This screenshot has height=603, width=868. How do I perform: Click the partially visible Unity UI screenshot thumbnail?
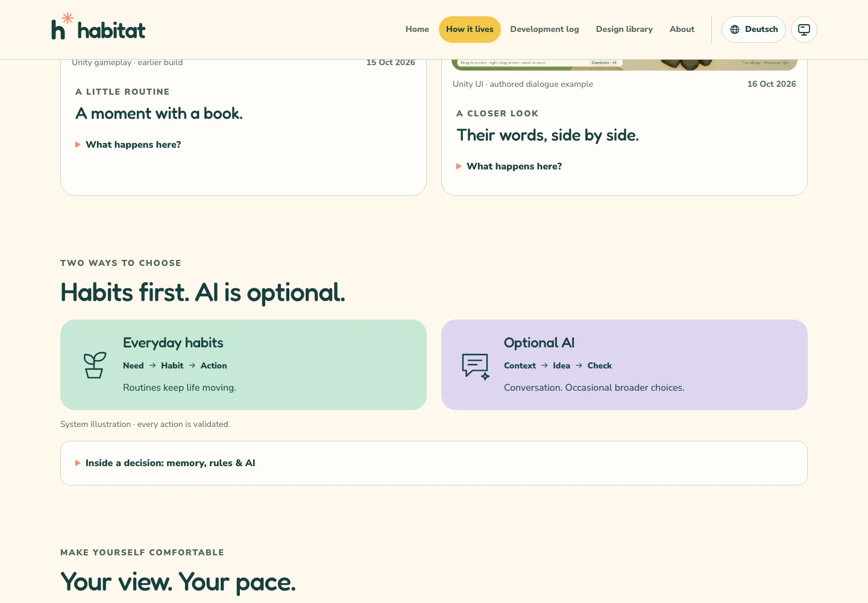pyautogui.click(x=624, y=65)
